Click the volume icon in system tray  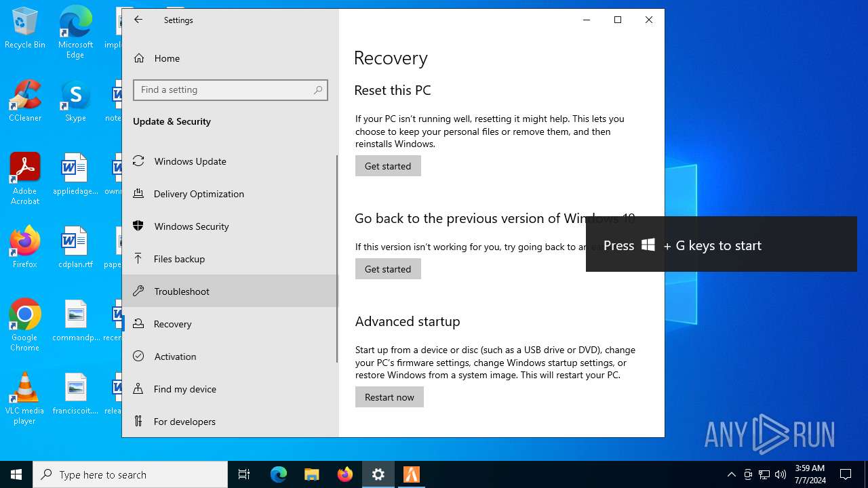point(781,474)
